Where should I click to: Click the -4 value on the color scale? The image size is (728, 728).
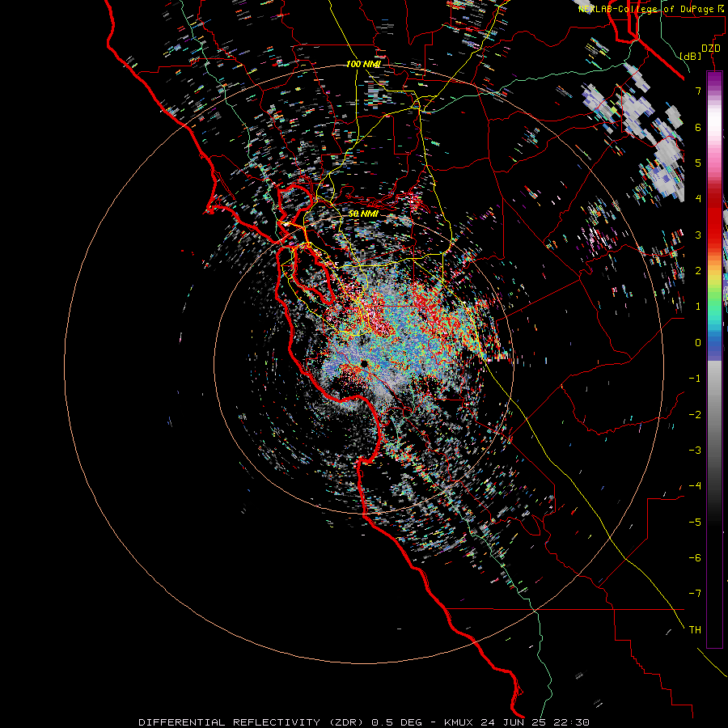pos(695,486)
